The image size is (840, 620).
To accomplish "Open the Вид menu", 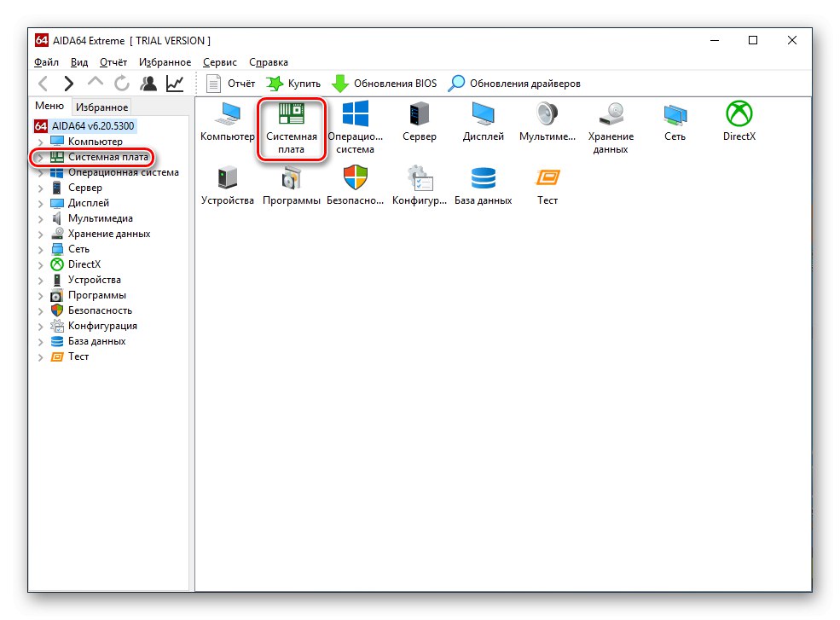I will 79,62.
